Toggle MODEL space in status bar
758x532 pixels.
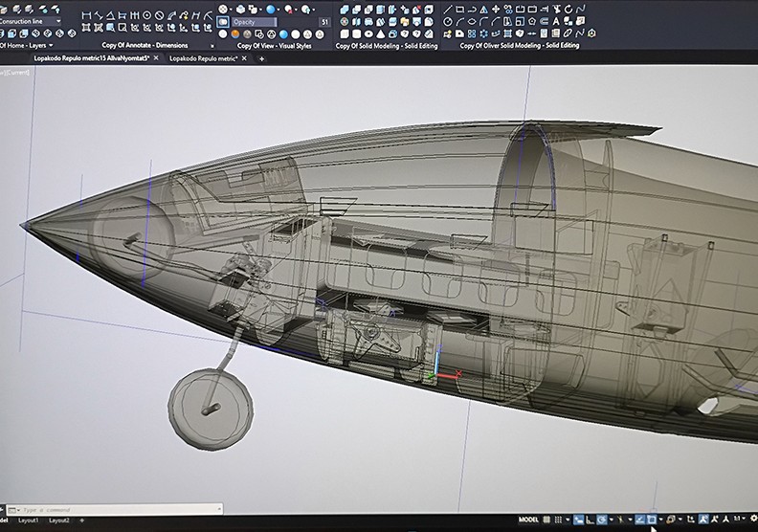[529, 520]
